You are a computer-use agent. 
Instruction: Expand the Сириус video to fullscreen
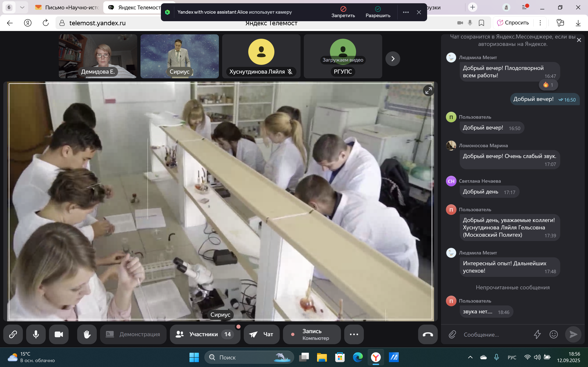[x=428, y=91]
